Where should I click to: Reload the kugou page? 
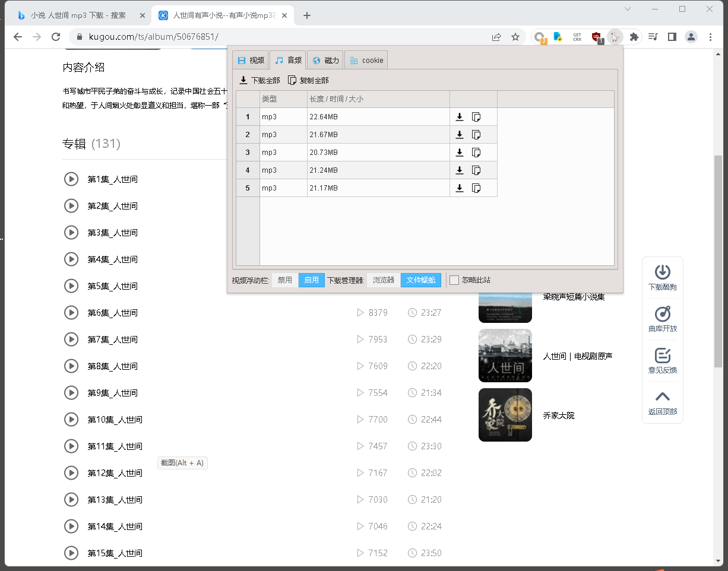(x=56, y=37)
